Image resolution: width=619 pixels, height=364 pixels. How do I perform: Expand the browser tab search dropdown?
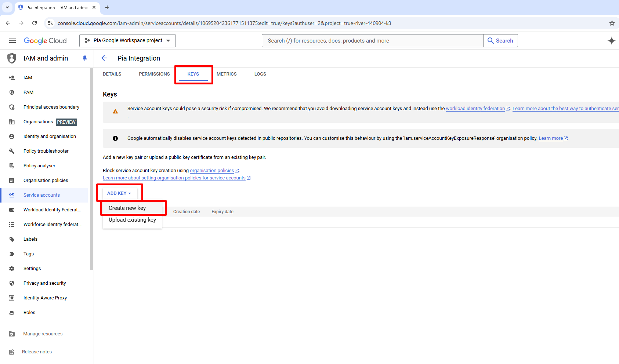(7, 7)
